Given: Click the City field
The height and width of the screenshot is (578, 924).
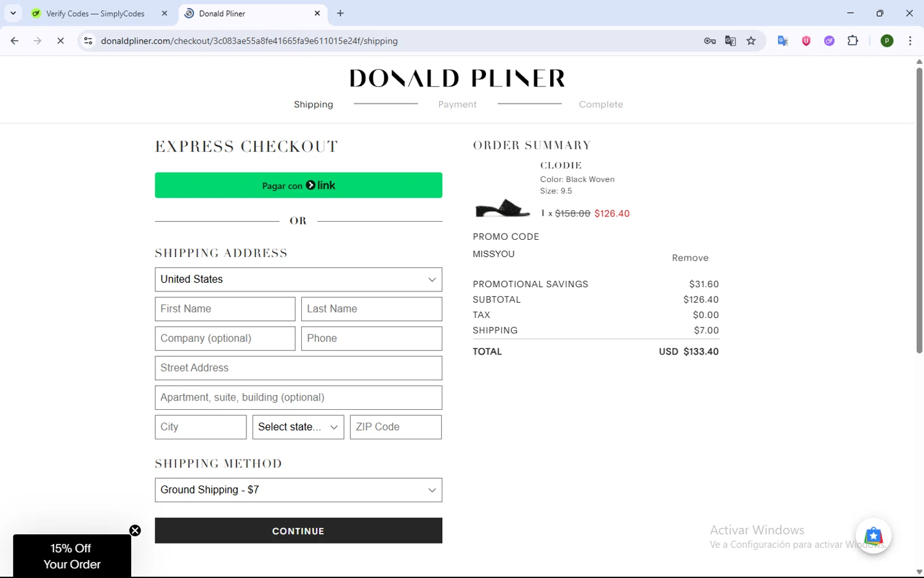Looking at the screenshot, I should (x=200, y=427).
